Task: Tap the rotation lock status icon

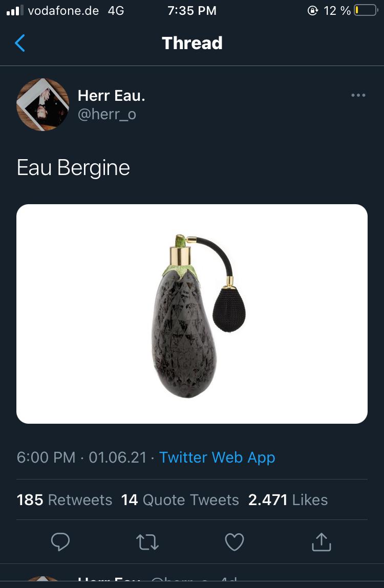Action: click(x=312, y=11)
